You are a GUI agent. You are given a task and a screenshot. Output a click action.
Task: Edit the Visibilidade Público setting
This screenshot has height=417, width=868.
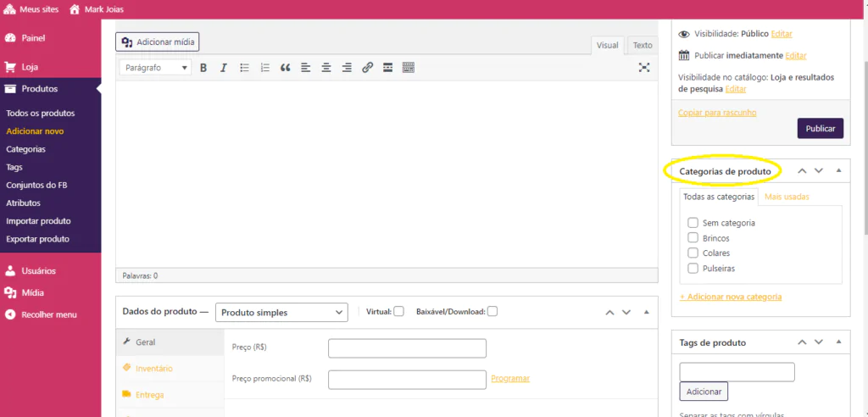pyautogui.click(x=782, y=34)
